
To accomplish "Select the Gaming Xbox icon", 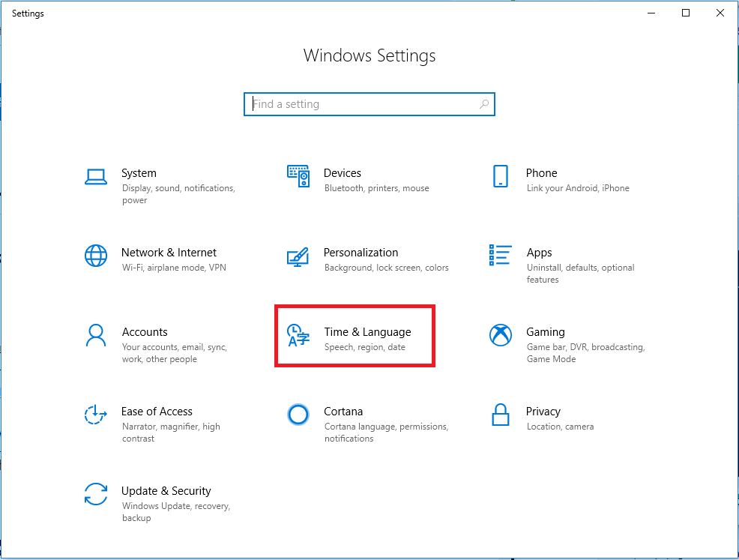I will coord(501,335).
